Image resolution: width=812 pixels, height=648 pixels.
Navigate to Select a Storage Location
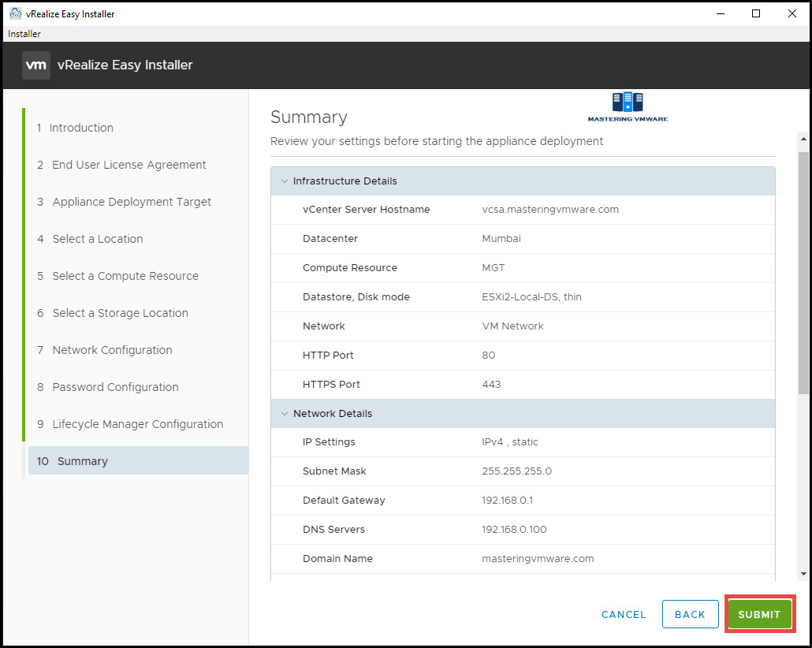point(120,313)
